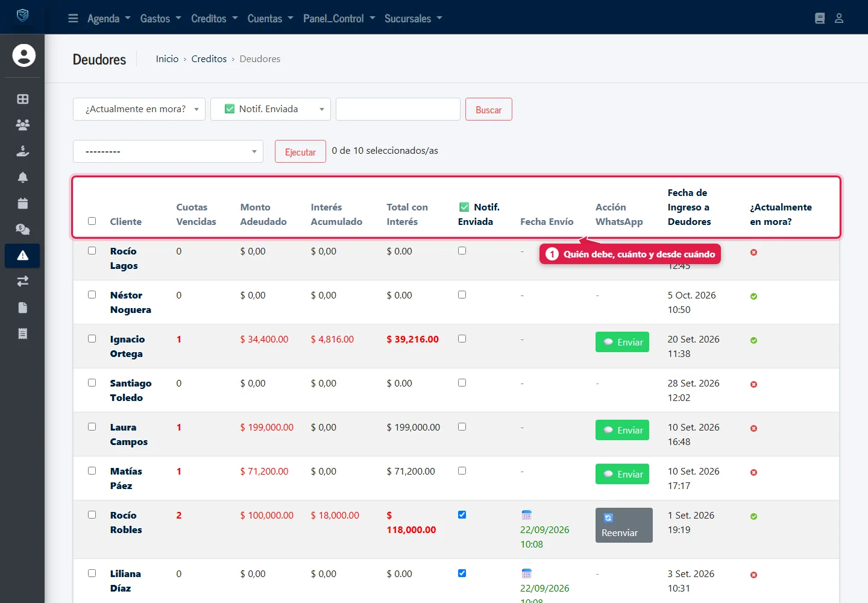This screenshot has width=868, height=603.
Task: Open the coins chat sidebar icon
Action: (23, 229)
